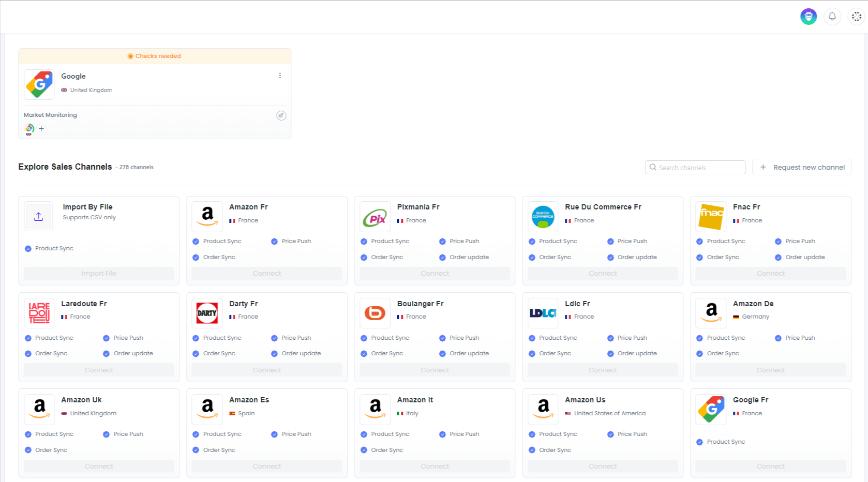
Task: Click the Laredoute Fr logo
Action: [39, 313]
